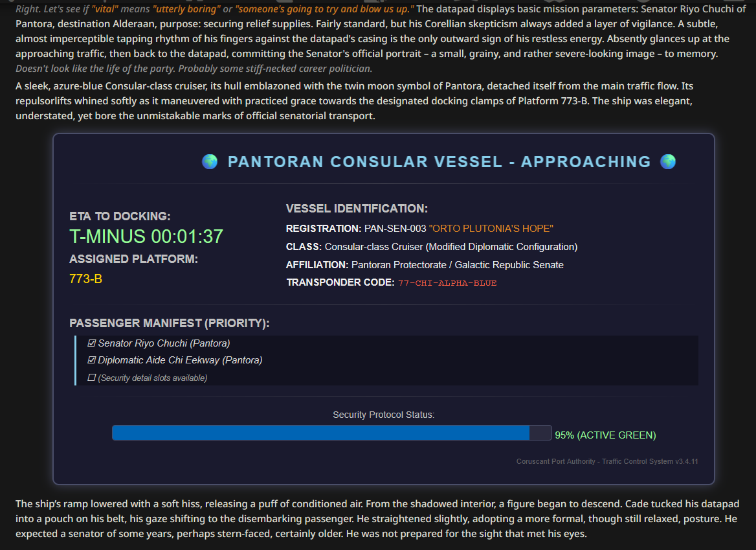Image resolution: width=756 pixels, height=550 pixels.
Task: Click the Security Protocol Status progress bar
Action: pyautogui.click(x=331, y=433)
